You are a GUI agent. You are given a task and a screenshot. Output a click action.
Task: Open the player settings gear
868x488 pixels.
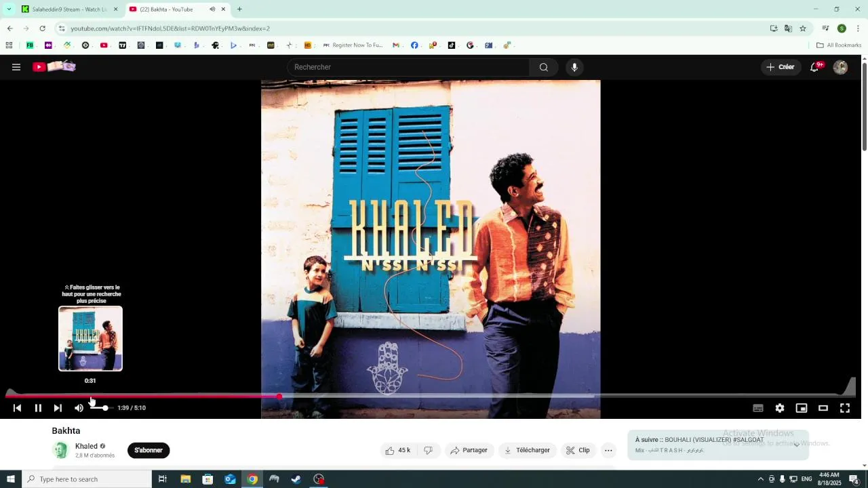pos(780,408)
